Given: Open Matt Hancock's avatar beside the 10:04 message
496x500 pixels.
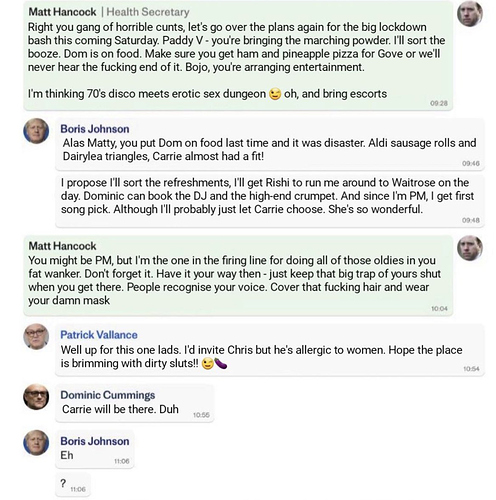Looking at the screenshot, I should tap(470, 248).
